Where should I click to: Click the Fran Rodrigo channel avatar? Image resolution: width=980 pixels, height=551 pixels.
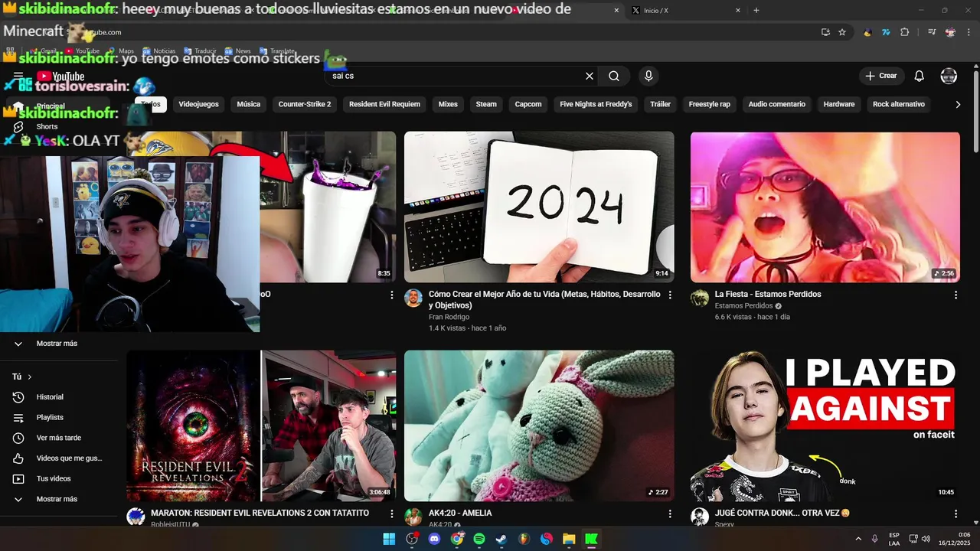click(x=413, y=298)
